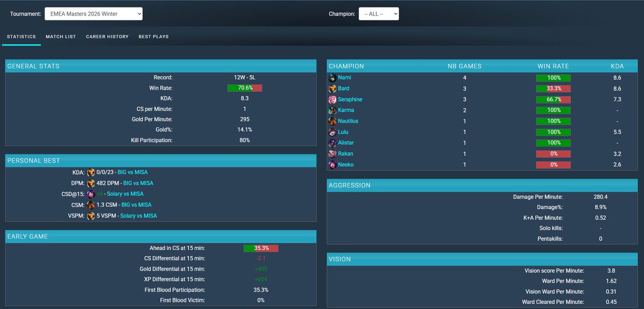The image size is (644, 309).
Task: Open the Tournament dropdown
Action: pyautogui.click(x=93, y=13)
